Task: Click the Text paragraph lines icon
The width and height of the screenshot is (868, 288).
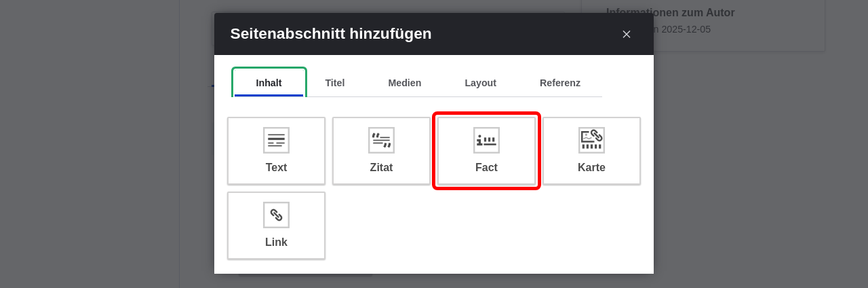Action: (x=276, y=140)
